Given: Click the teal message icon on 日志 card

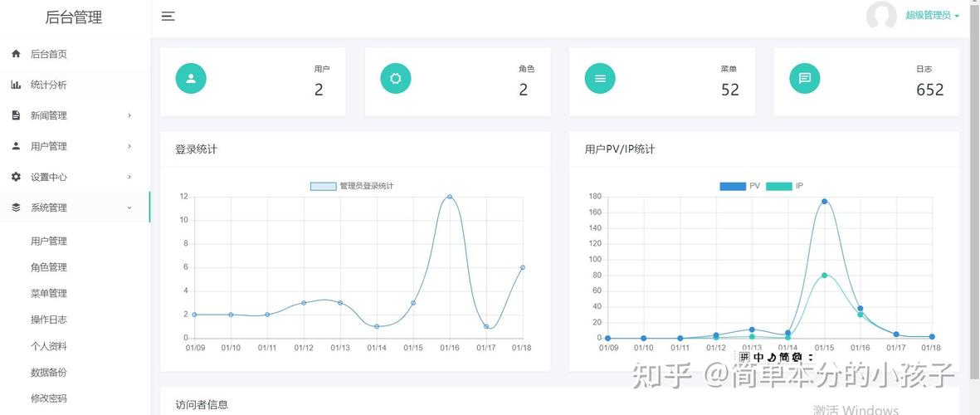Looking at the screenshot, I should click(804, 79).
